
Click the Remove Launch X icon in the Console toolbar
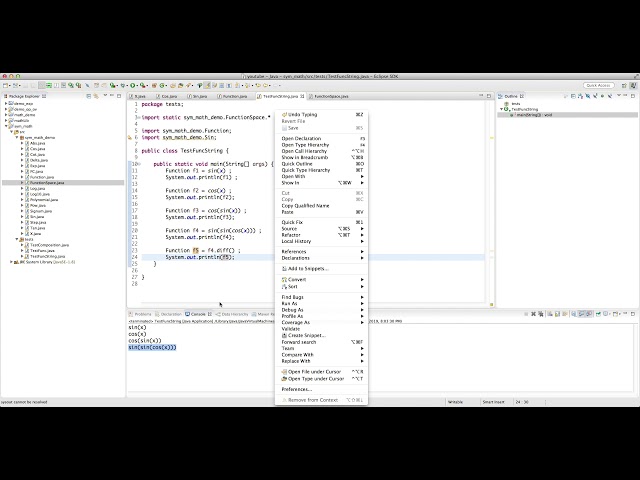pos(533,314)
